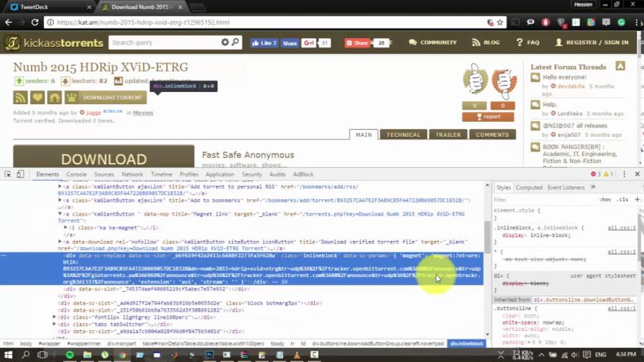This screenshot has width=644, height=362.
Task: Open the taskbar search icon
Action: click(x=25, y=355)
